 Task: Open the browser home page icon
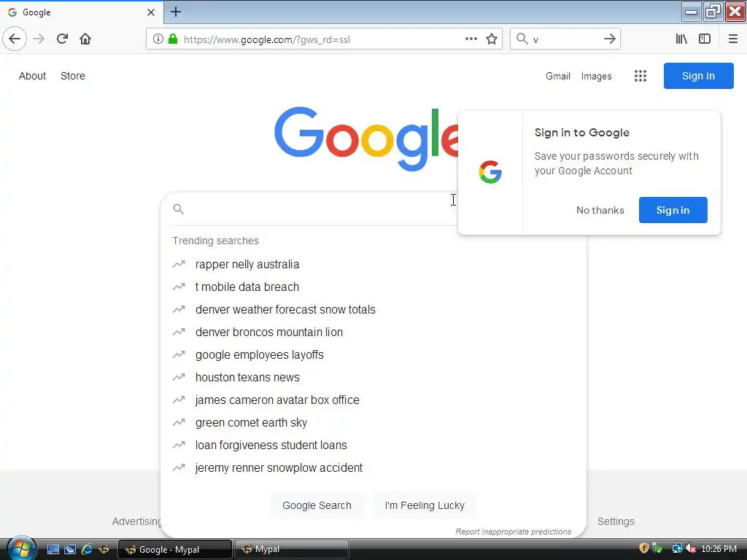tap(85, 39)
